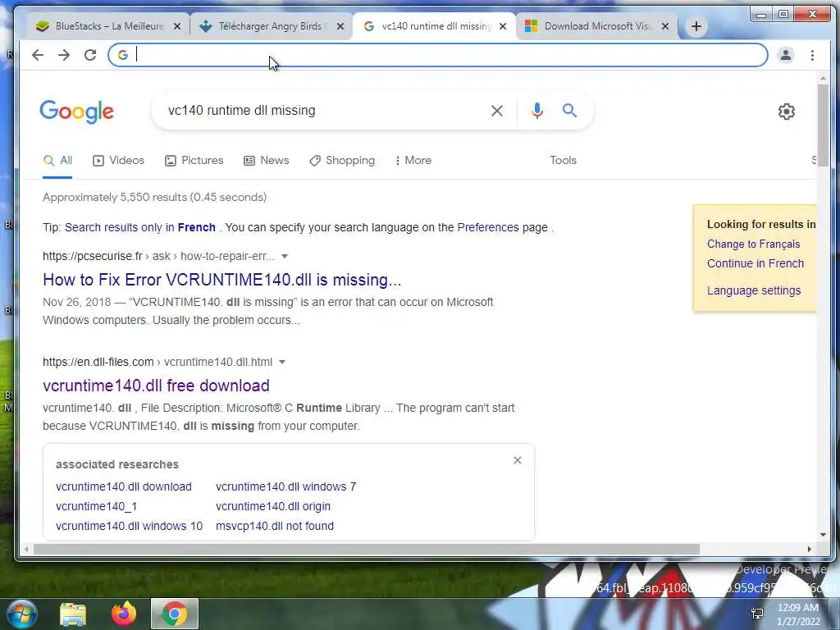
Task: Dismiss the associated researches box
Action: pos(517,460)
